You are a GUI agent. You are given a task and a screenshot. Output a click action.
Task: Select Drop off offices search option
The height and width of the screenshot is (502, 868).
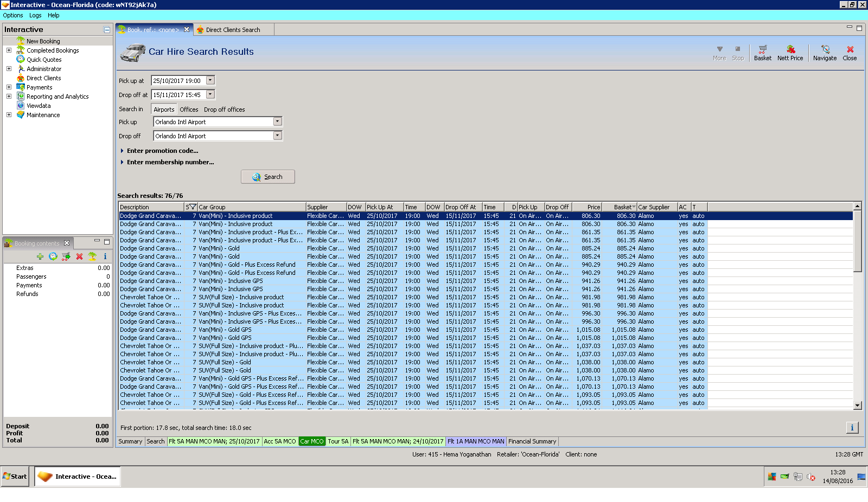coord(224,110)
